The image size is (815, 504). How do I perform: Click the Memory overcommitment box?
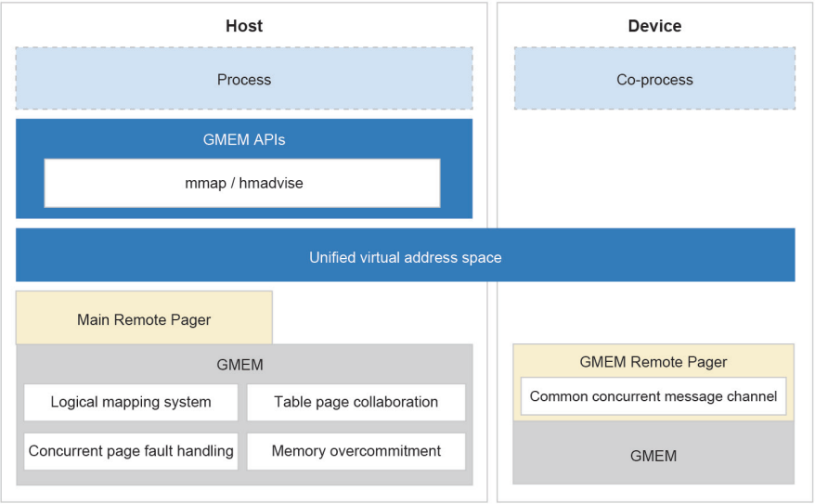click(356, 451)
